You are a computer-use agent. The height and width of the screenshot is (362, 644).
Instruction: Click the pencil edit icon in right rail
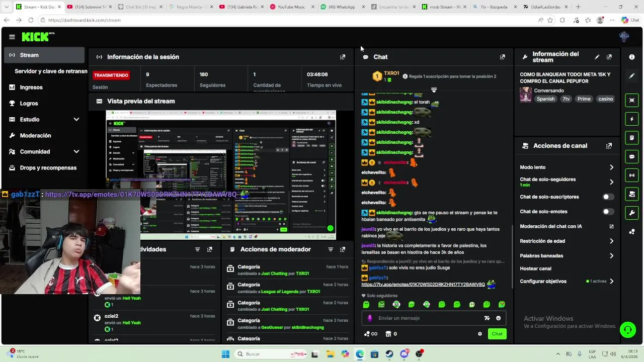(x=632, y=76)
